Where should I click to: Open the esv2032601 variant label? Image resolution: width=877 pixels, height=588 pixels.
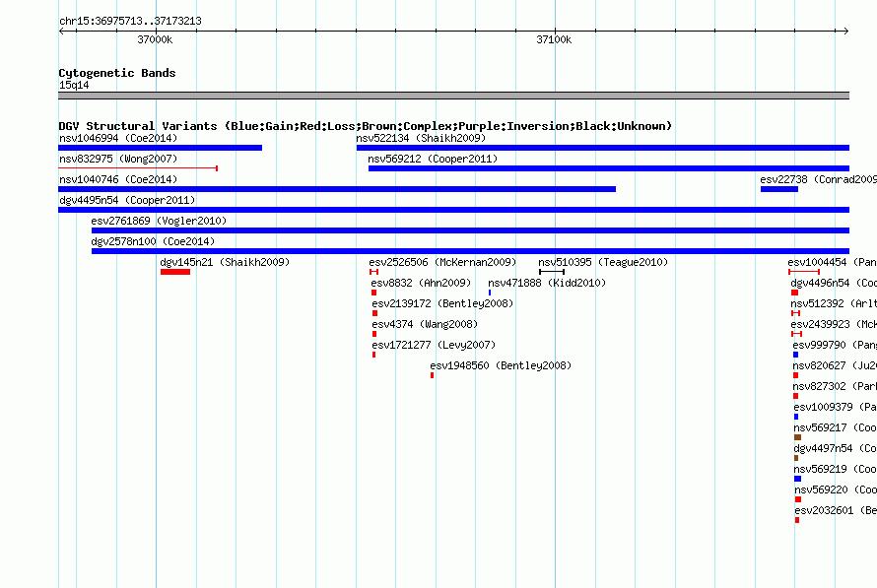(836, 510)
